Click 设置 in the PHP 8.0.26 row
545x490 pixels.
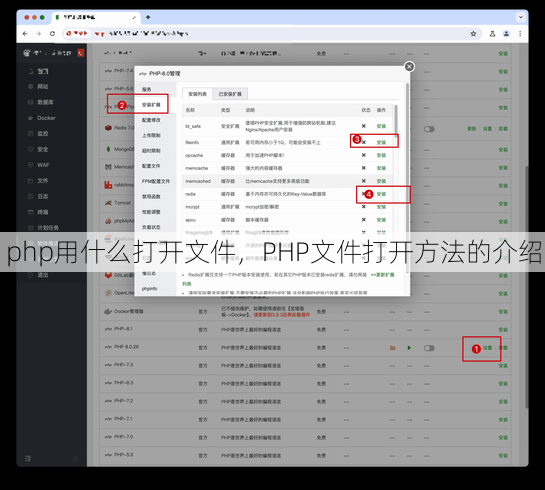point(487,348)
